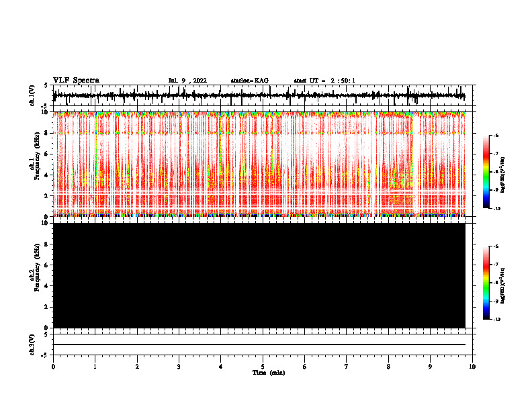The image size is (532, 411).
Task: Click the "8" kHz tick on the ch.1 spectrogram
Action: click(47, 133)
